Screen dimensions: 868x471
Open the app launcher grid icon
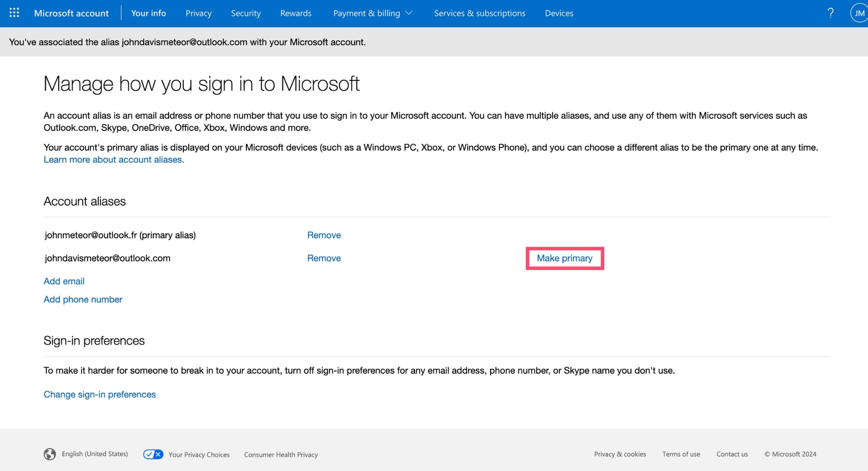click(14, 13)
